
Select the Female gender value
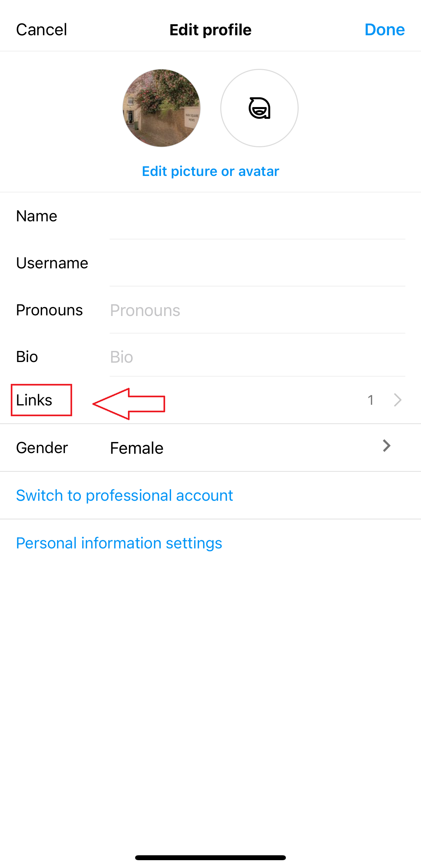click(137, 448)
